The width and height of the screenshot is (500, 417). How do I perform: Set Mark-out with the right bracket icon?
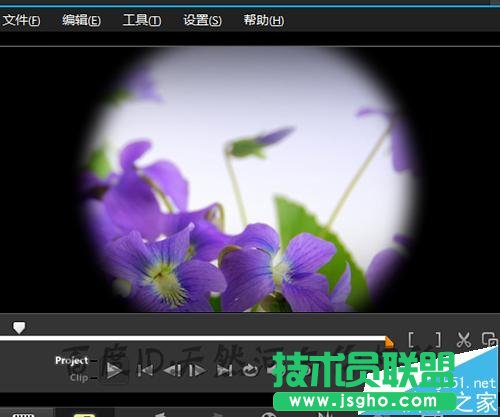tap(437, 340)
